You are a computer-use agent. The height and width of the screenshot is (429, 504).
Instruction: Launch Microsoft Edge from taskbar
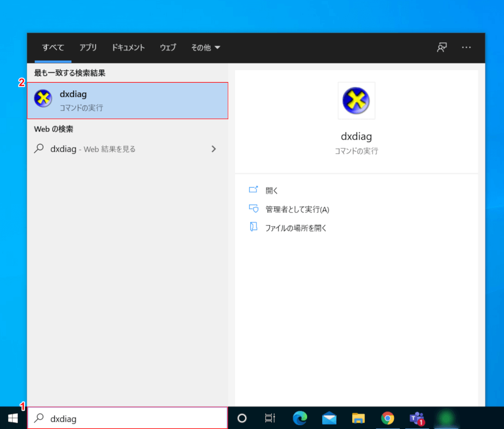300,418
